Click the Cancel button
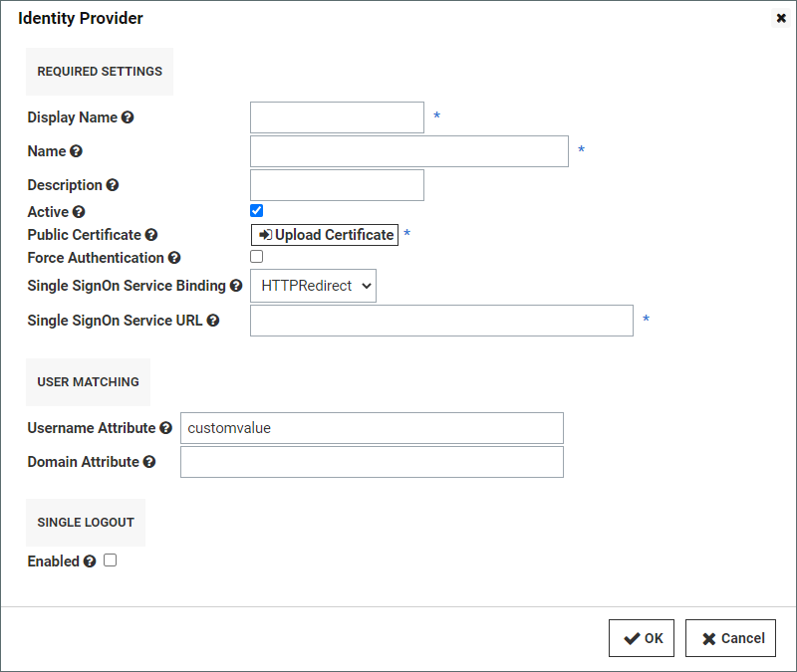Viewport: 797px width, 672px height. pos(730,638)
